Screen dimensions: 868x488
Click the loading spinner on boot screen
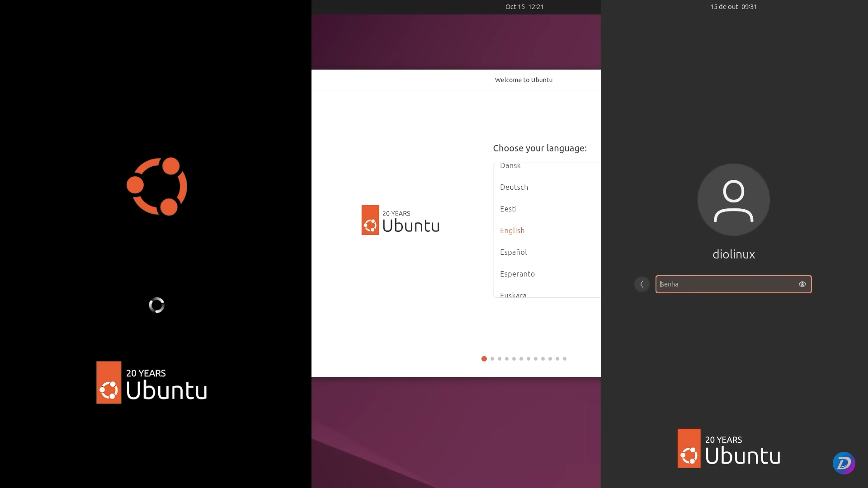(156, 305)
